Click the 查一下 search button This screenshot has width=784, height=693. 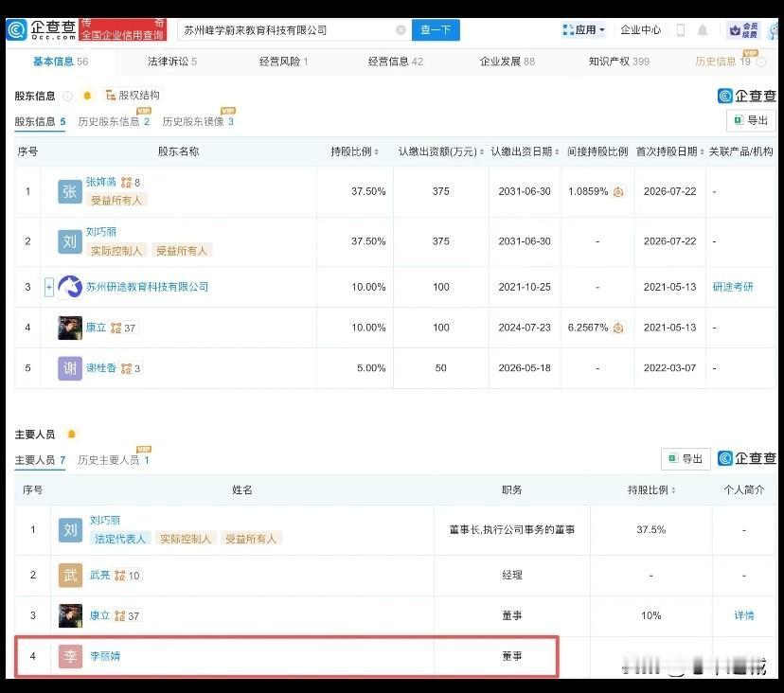click(x=436, y=30)
